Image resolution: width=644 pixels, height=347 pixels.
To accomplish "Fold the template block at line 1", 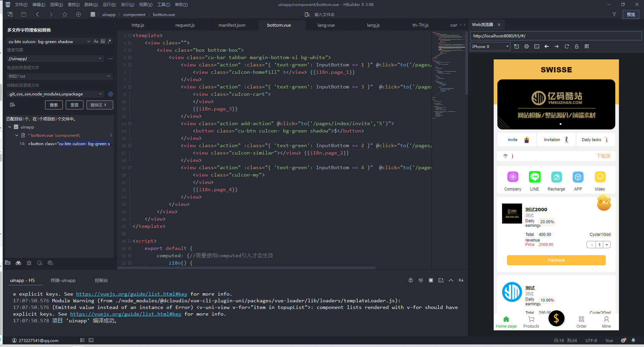I will click(x=130, y=35).
